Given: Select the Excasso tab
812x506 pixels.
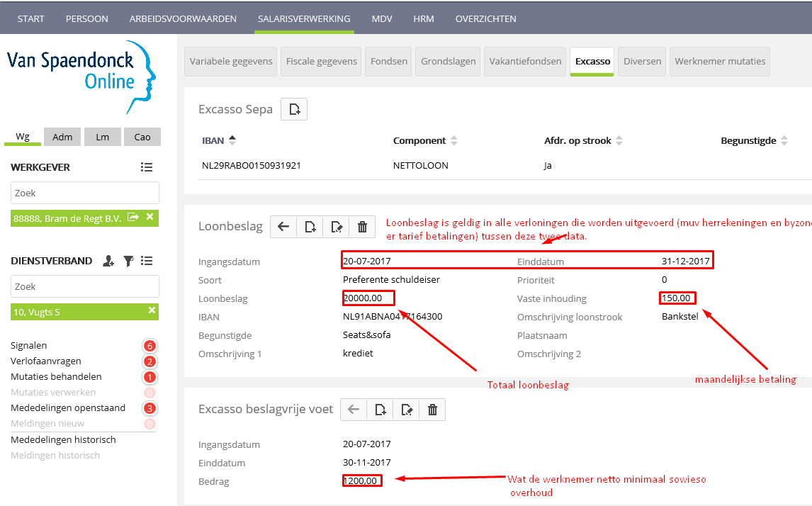Looking at the screenshot, I should click(592, 62).
